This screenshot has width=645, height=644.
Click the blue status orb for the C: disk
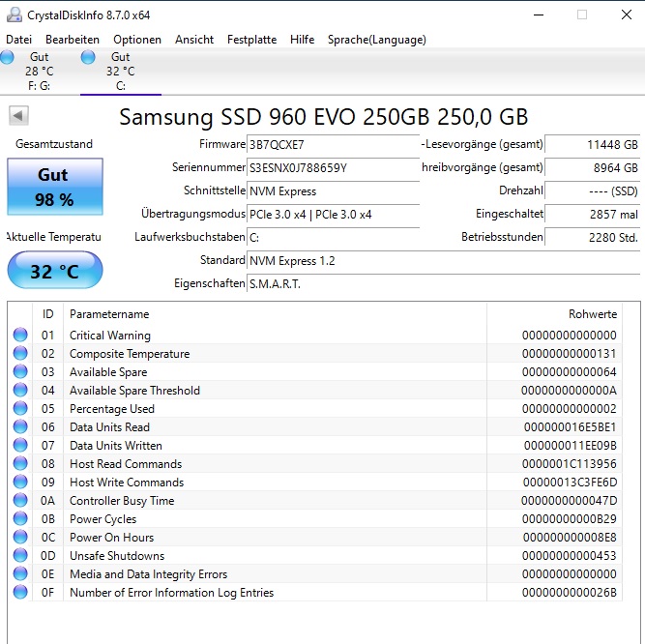(88, 57)
